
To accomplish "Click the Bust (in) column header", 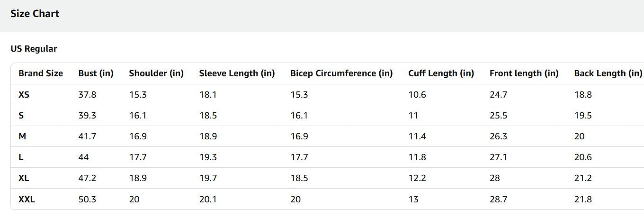I will (96, 73).
